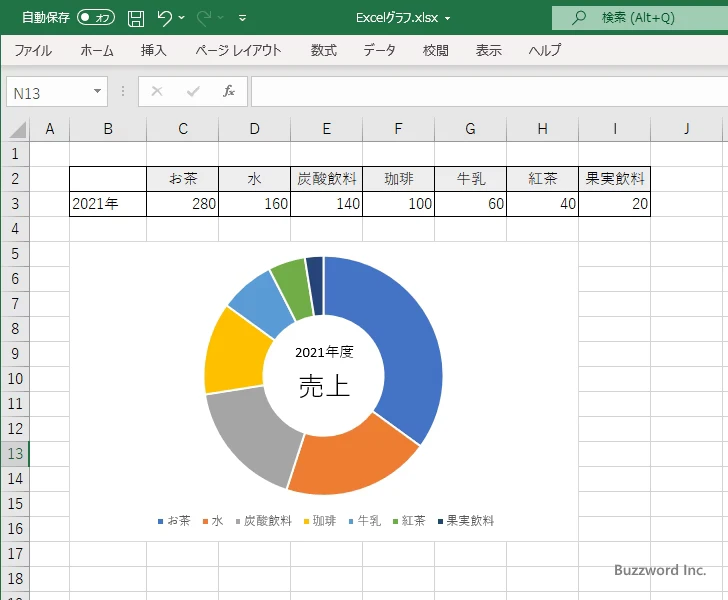Viewport: 728px width, 600px height.
Task: Switch to the 数式 tab
Action: point(324,50)
